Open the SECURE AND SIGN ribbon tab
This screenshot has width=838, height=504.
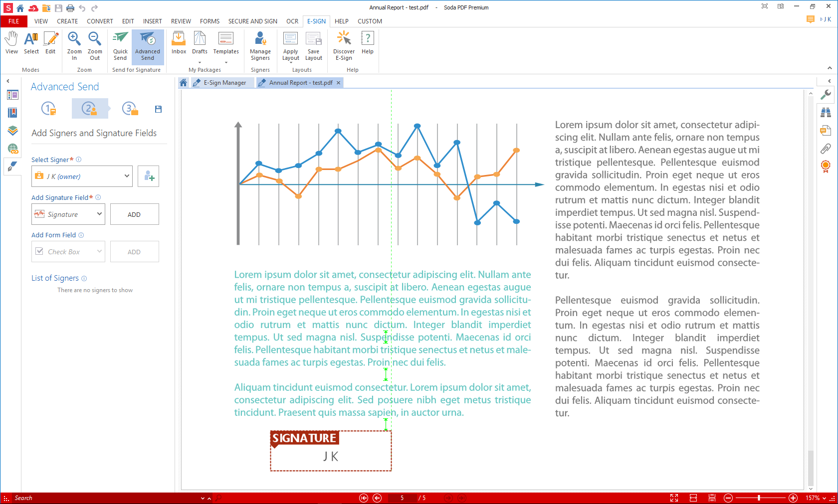[x=252, y=21]
